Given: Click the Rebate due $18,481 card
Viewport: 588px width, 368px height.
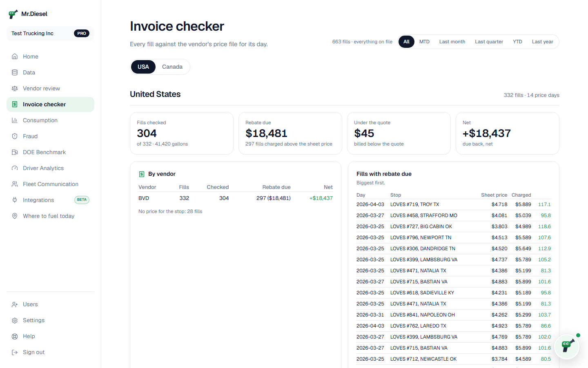Looking at the screenshot, I should [x=290, y=133].
